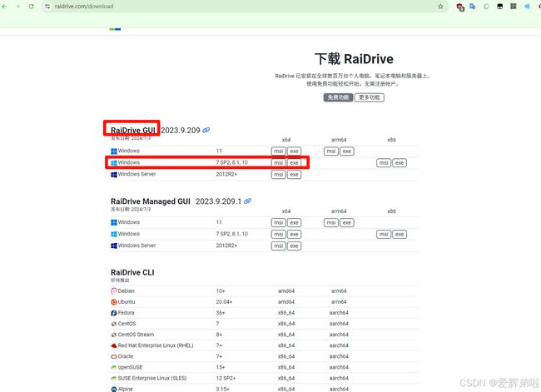Download RaiDrive GUI Windows Server x64 msi

[279, 175]
